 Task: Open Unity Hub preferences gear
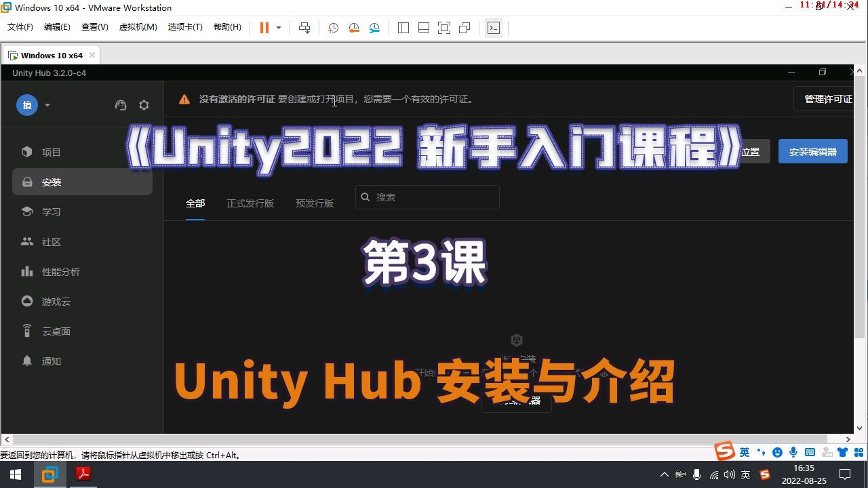[144, 105]
